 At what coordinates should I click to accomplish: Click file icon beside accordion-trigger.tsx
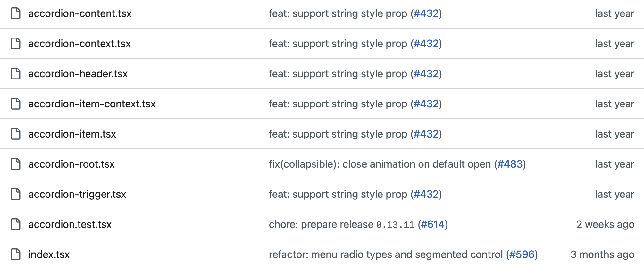coord(15,194)
